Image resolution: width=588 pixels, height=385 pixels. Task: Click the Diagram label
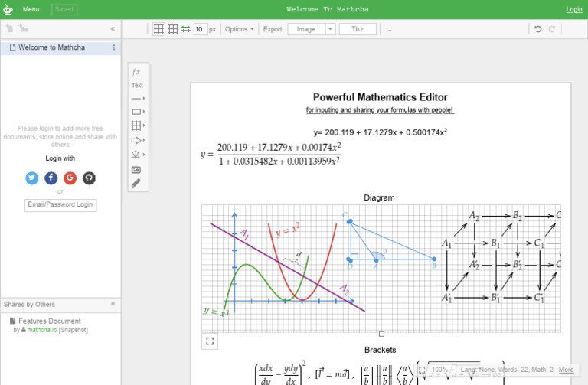379,197
